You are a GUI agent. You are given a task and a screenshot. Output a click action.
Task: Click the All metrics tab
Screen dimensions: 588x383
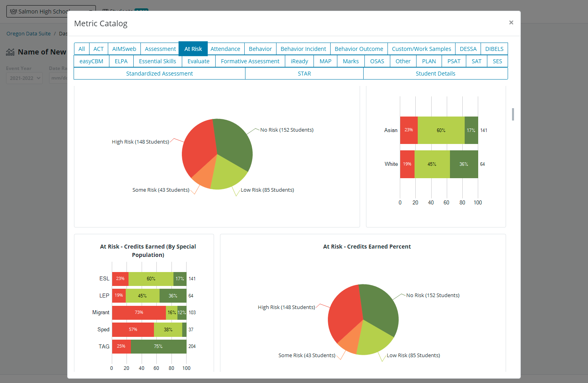pos(82,49)
